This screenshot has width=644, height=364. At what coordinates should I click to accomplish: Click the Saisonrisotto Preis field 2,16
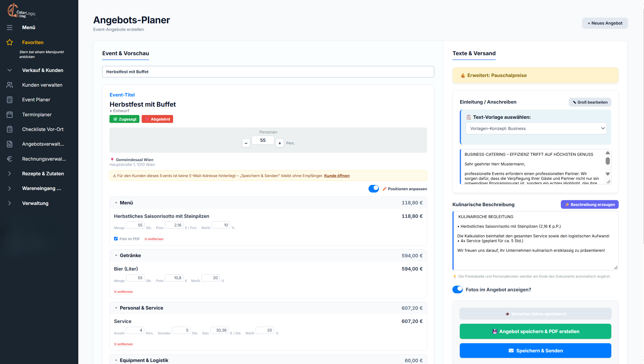[174, 225]
